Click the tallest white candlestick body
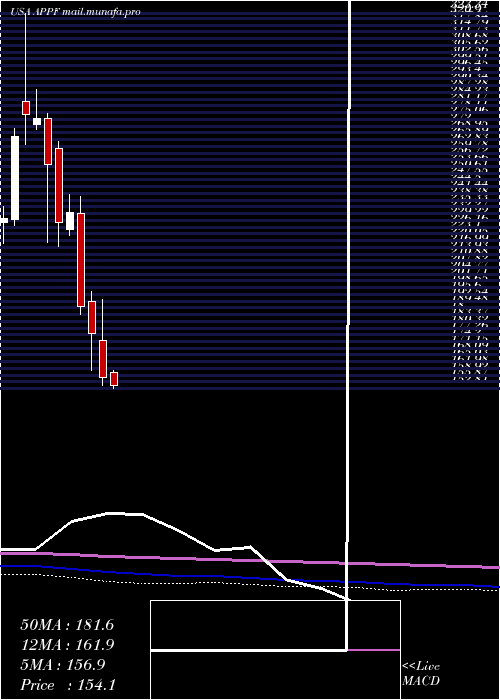This screenshot has width=500, height=700. (15, 178)
